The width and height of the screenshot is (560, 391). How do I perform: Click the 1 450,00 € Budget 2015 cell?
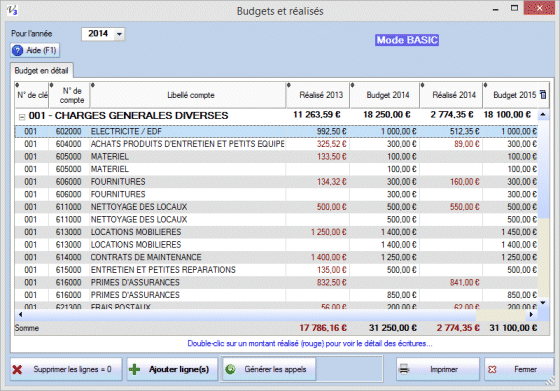[x=519, y=232]
